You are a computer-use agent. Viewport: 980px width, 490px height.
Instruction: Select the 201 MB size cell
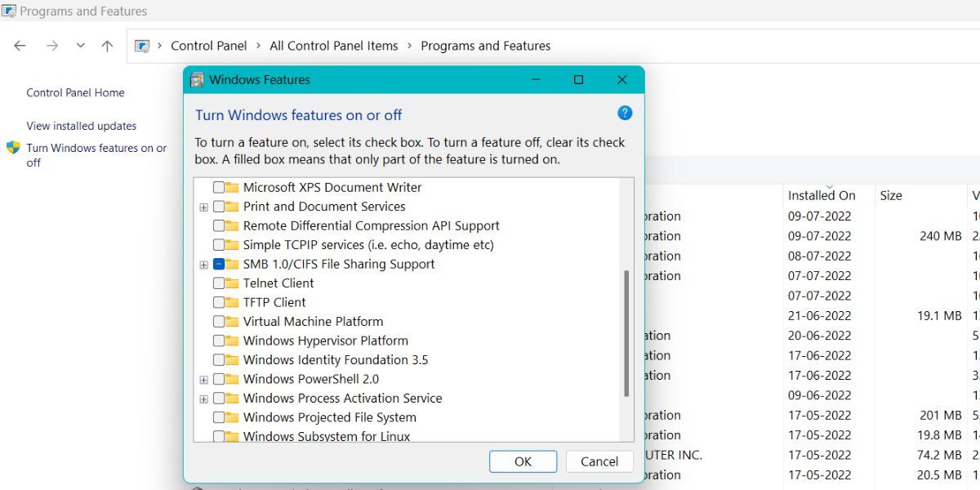941,415
